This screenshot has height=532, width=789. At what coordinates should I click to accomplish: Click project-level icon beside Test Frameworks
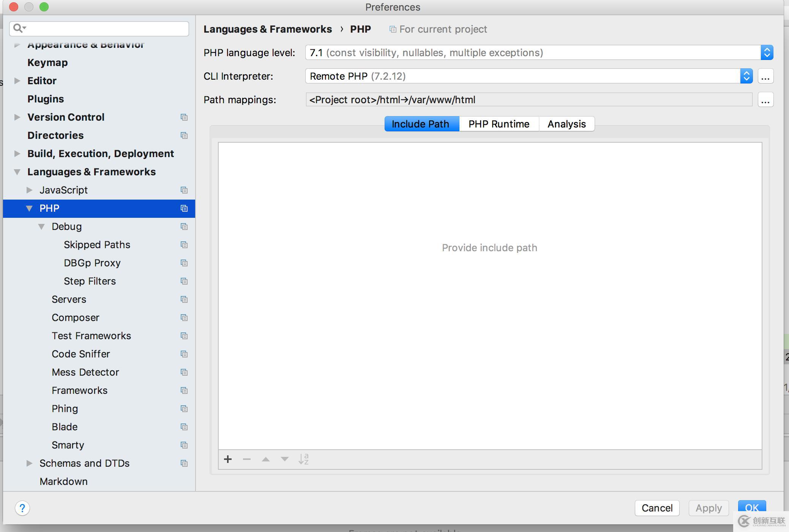click(x=184, y=336)
